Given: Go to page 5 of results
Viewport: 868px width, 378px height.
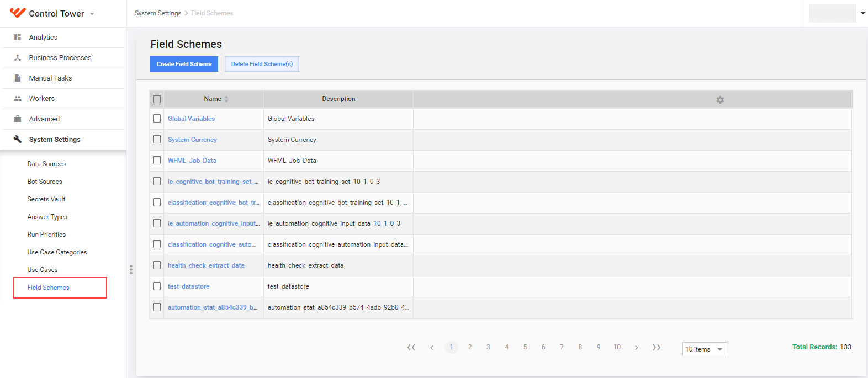Looking at the screenshot, I should (x=525, y=347).
